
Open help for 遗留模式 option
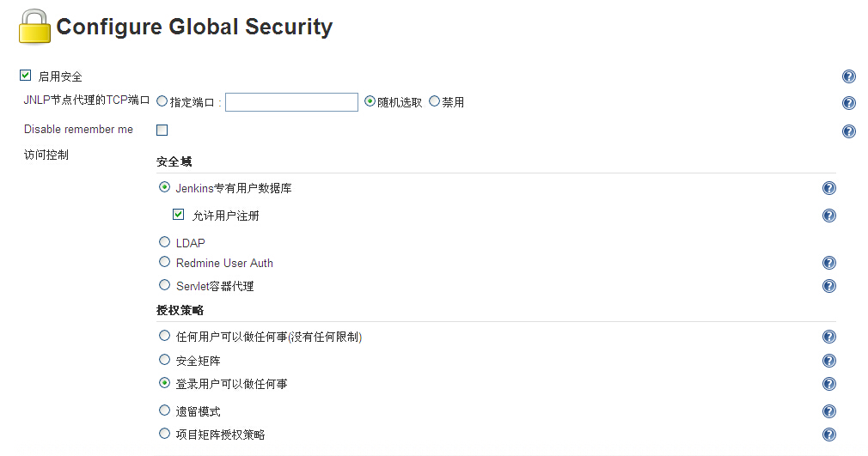[828, 411]
